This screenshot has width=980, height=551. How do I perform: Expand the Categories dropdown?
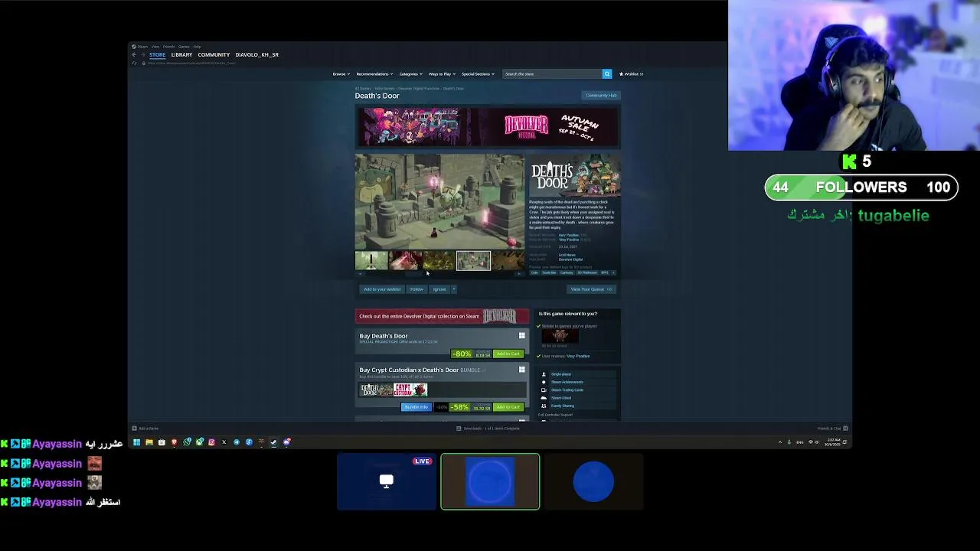(x=410, y=74)
